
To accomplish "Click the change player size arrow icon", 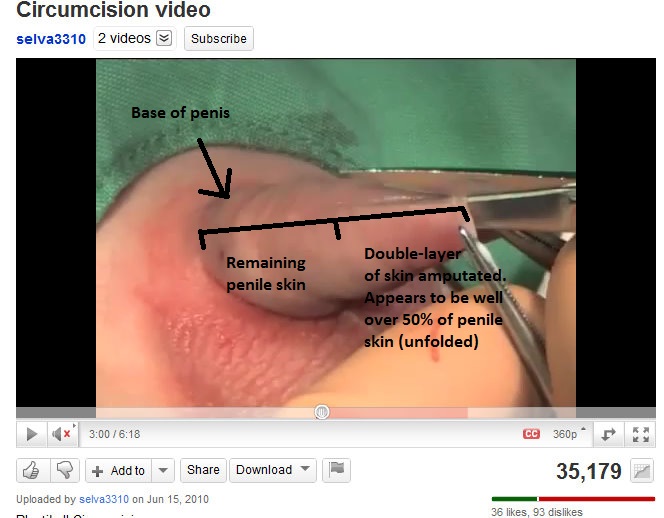I will tap(608, 434).
